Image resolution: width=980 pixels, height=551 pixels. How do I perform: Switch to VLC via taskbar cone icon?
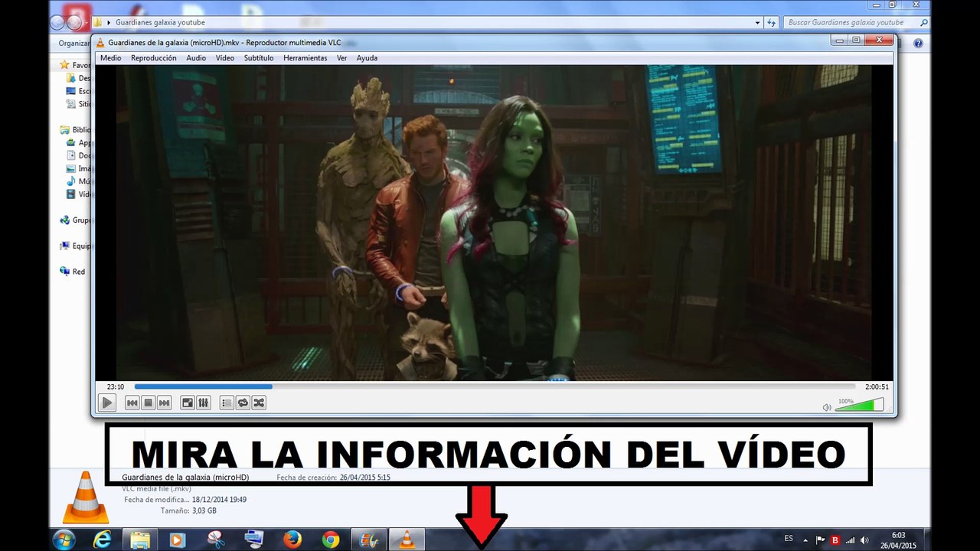407,540
